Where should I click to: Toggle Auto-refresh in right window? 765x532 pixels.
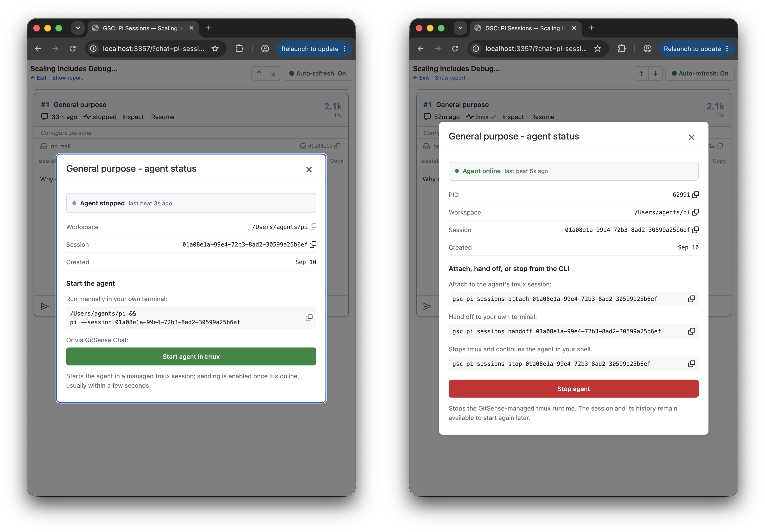pyautogui.click(x=700, y=73)
